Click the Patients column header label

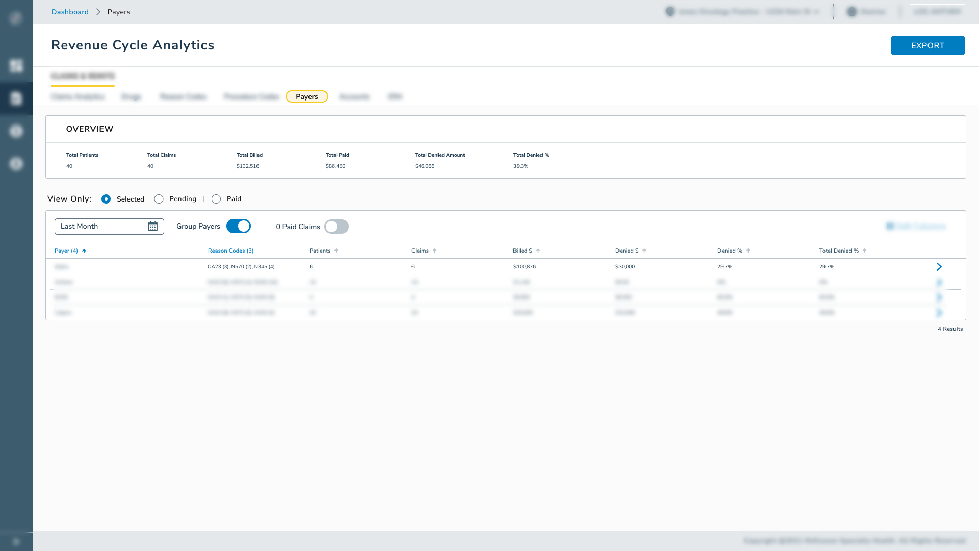[320, 251]
